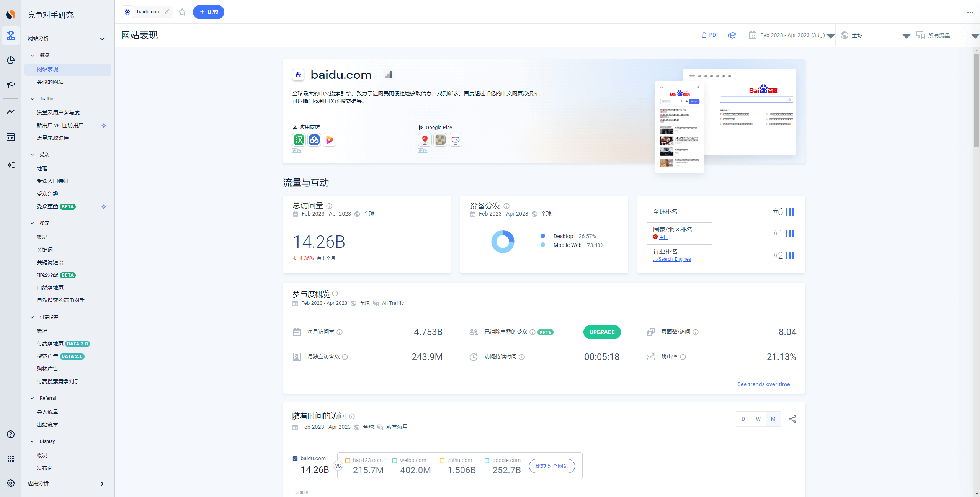
Task: Click the share icon in visits chart
Action: (x=792, y=419)
